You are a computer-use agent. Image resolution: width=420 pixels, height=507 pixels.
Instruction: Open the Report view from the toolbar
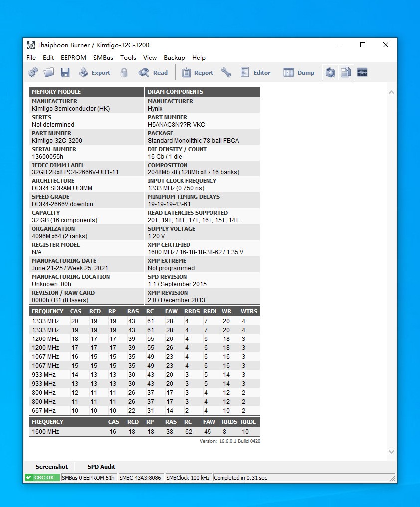tap(198, 73)
